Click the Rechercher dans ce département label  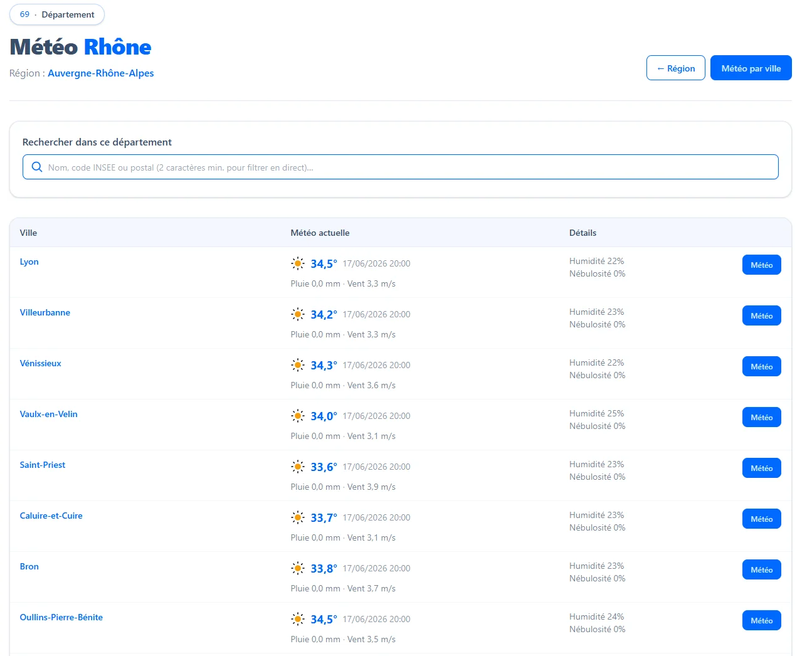pos(97,142)
